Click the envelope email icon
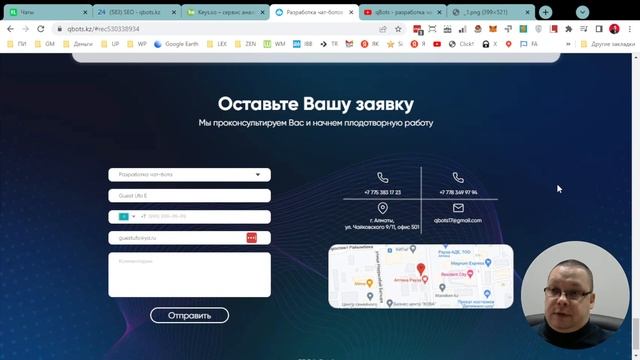The height and width of the screenshot is (360, 640). [x=458, y=208]
